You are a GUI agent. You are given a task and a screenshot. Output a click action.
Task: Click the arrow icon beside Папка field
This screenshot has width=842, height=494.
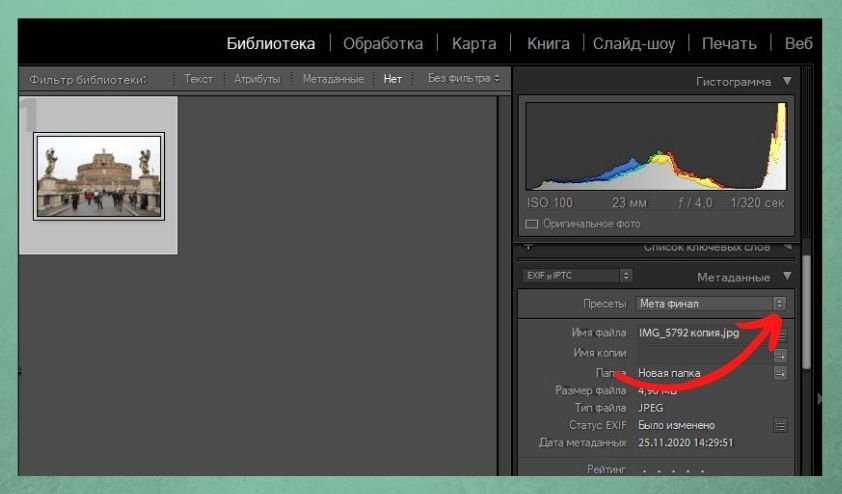[x=780, y=373]
